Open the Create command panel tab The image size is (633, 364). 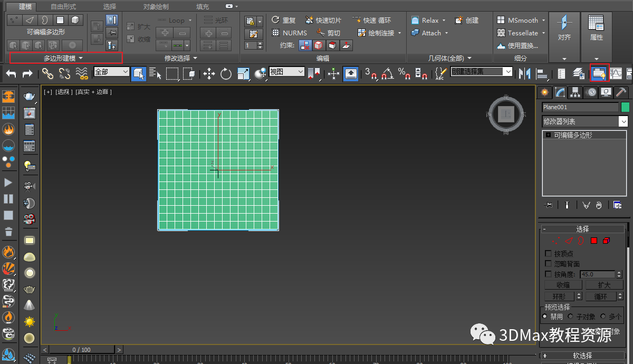pyautogui.click(x=544, y=92)
